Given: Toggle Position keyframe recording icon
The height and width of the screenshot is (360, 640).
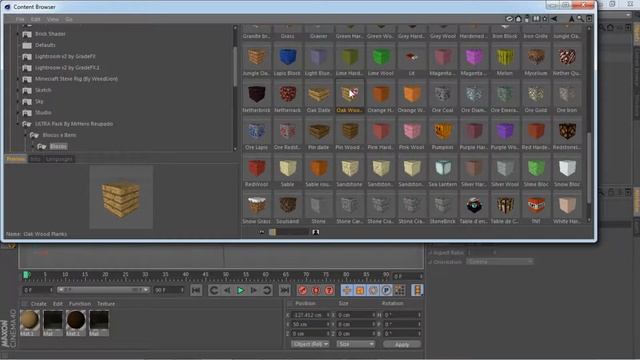Looking at the screenshot, I should point(347,290).
